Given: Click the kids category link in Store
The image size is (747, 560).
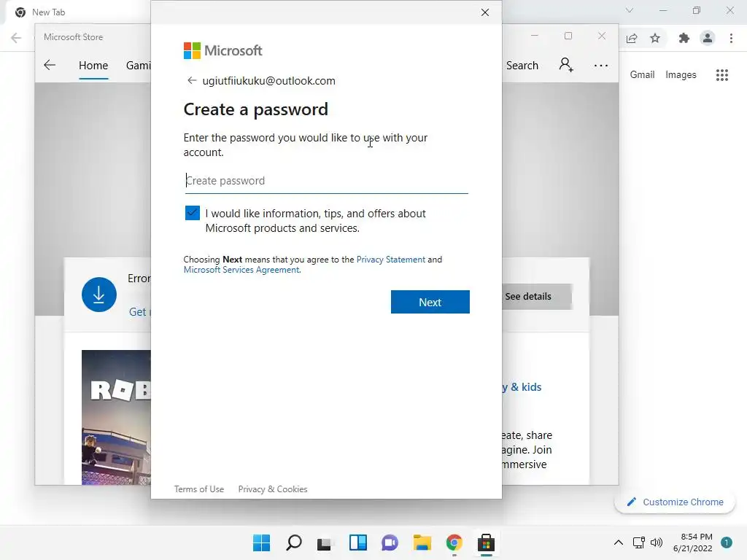Looking at the screenshot, I should [522, 387].
